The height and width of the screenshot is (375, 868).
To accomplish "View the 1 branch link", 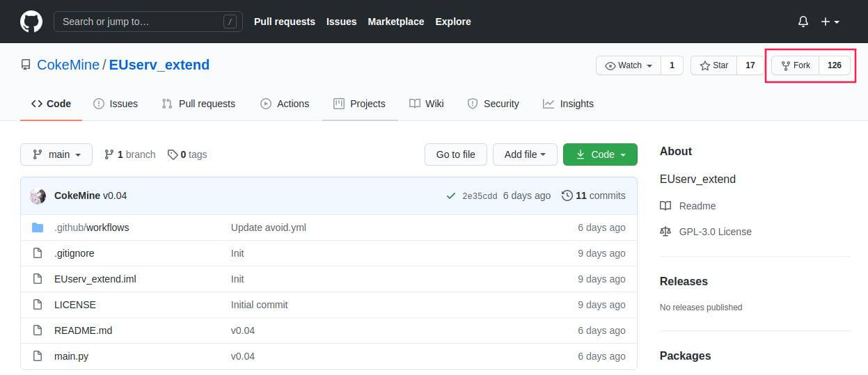I will click(x=129, y=154).
